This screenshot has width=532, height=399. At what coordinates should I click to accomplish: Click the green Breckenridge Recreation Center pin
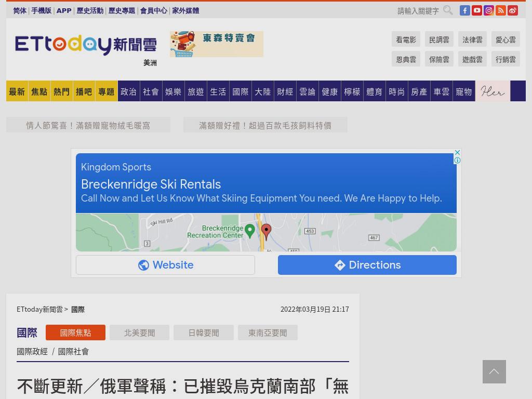coord(250,231)
